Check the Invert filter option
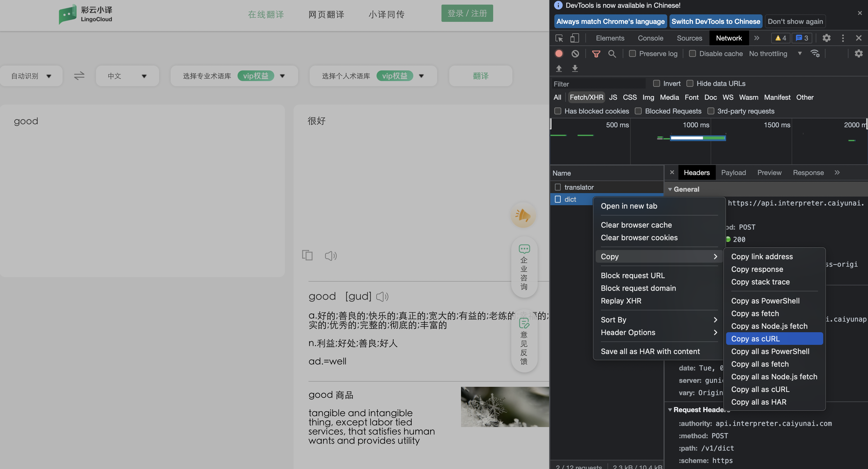868x469 pixels. [x=656, y=83]
